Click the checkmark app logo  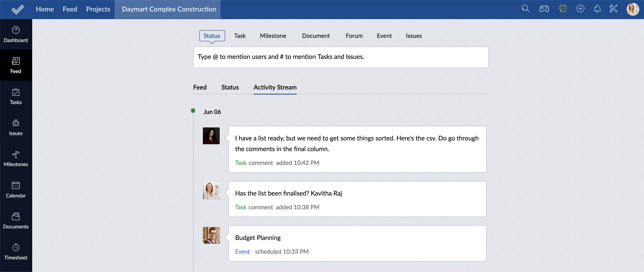pos(18,10)
